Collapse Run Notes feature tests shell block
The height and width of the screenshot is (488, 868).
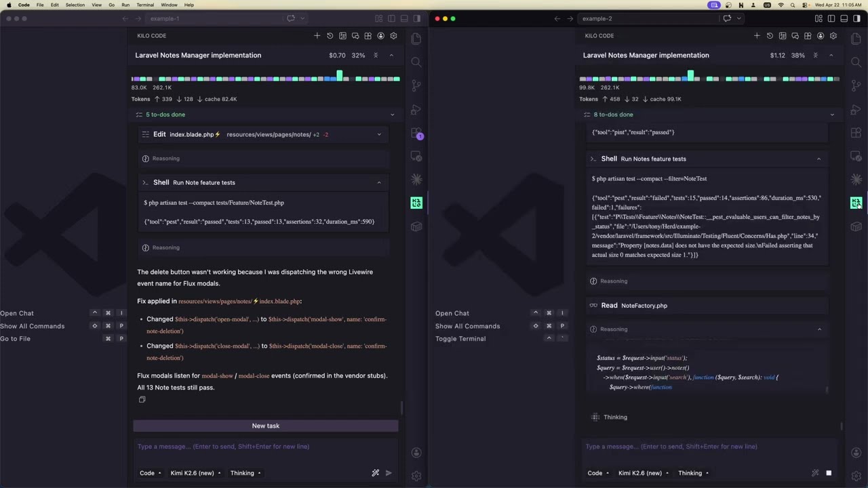click(x=707, y=159)
